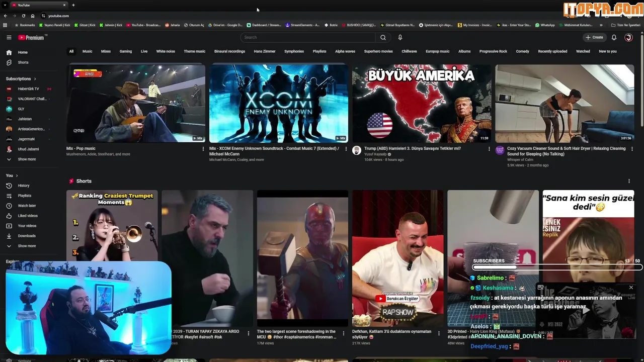Screen dimensions: 644x362
Task: Open GLY subscription channel
Action: pos(21,109)
